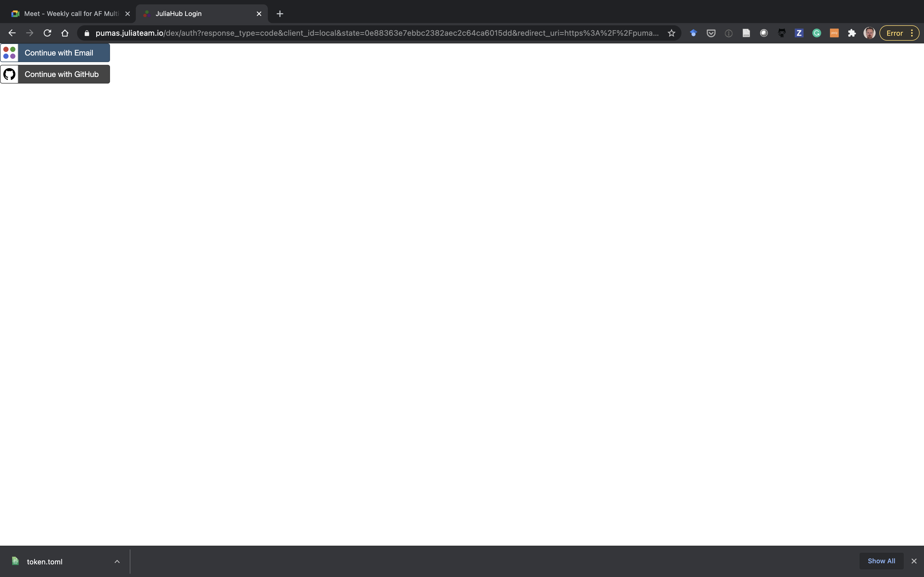This screenshot has height=577, width=924.
Task: Open the Zotero extension
Action: tap(799, 33)
